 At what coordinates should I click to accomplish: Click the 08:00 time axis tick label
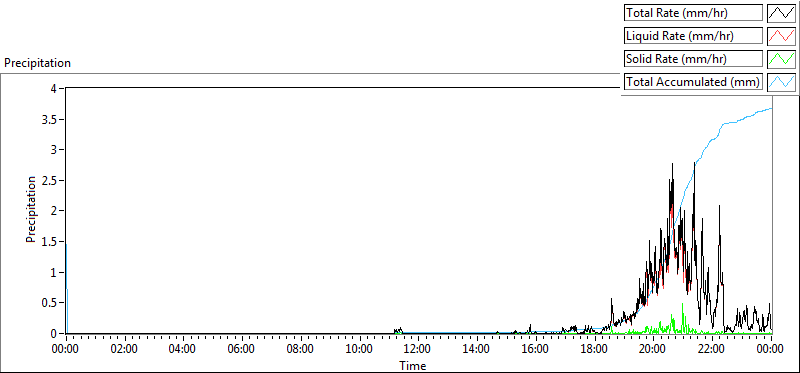(x=301, y=350)
